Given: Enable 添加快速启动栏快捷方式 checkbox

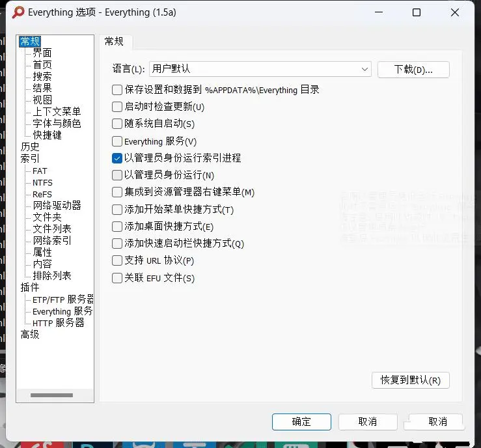Looking at the screenshot, I should [117, 244].
